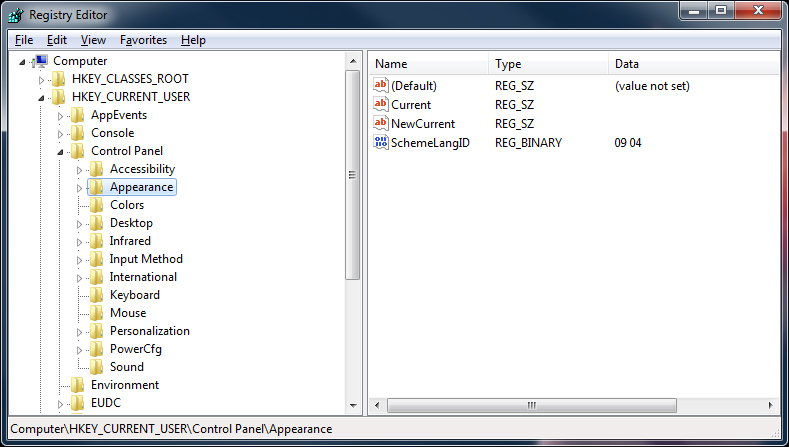Expand the HKEY_CLASSES_ROOT key

coord(41,80)
